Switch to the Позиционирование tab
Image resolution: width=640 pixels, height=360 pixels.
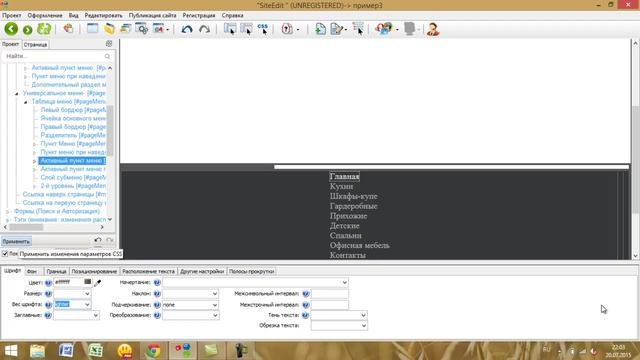(x=94, y=271)
